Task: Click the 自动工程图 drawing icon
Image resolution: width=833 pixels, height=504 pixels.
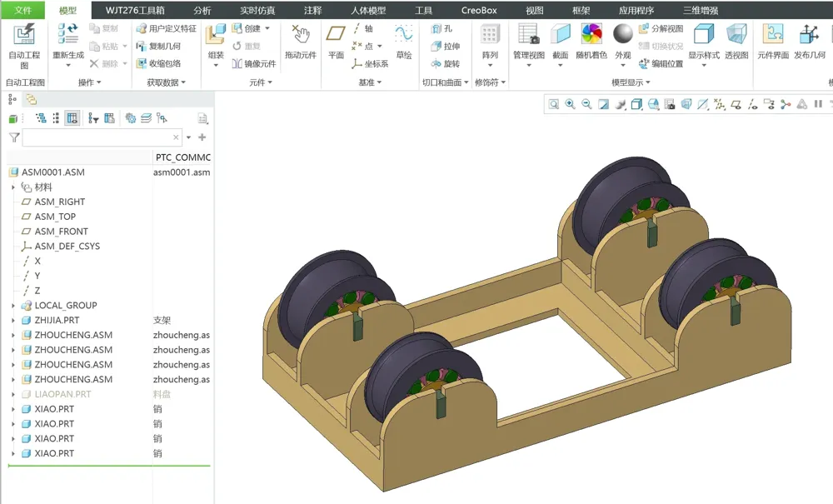Action: pos(24,34)
